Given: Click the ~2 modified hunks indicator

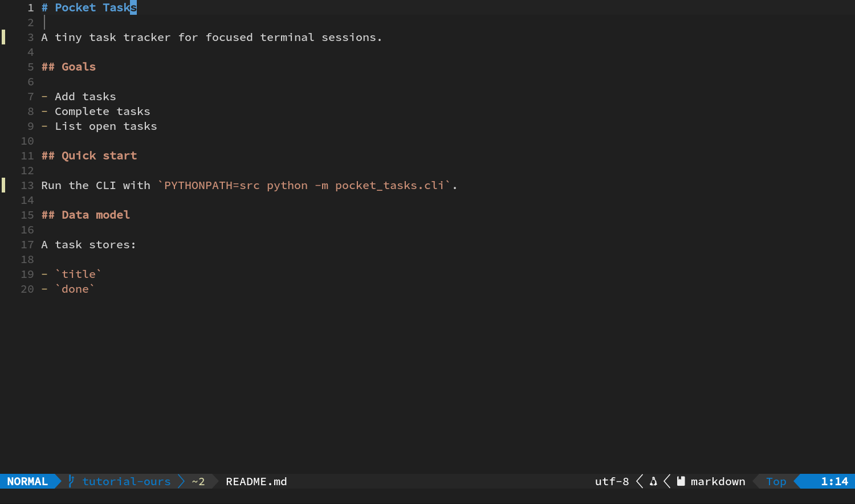Looking at the screenshot, I should click(x=198, y=481).
